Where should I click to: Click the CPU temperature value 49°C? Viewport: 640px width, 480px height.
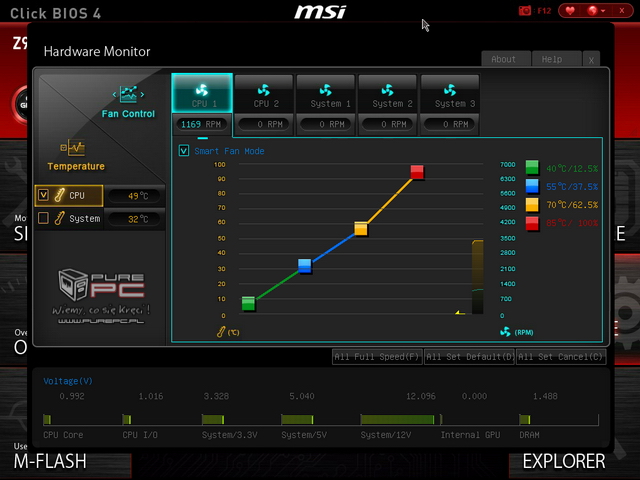point(135,196)
